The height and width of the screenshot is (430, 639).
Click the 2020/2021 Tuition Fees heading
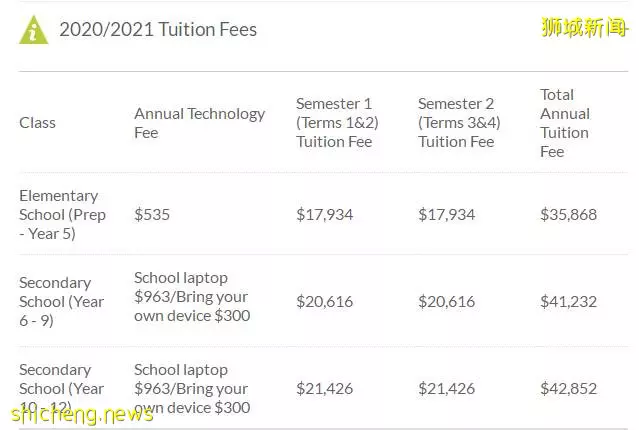(x=158, y=29)
